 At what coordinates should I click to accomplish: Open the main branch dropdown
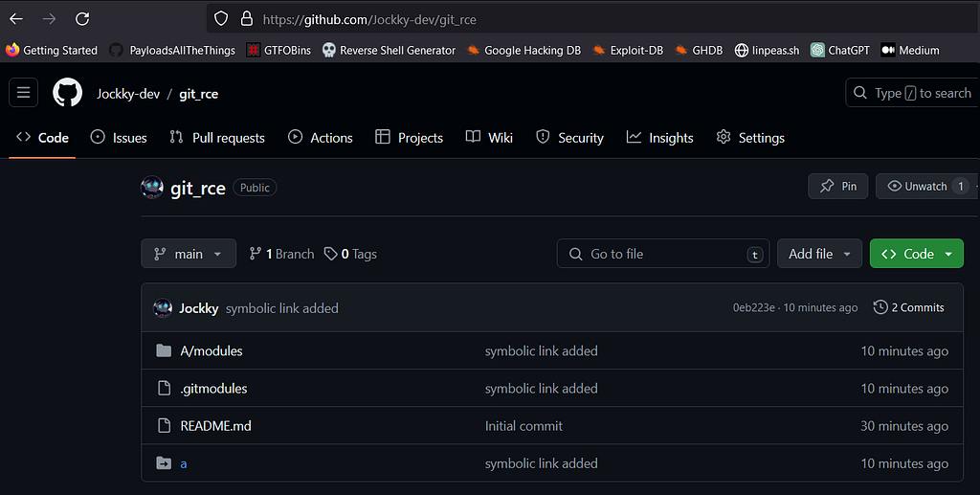[189, 254]
